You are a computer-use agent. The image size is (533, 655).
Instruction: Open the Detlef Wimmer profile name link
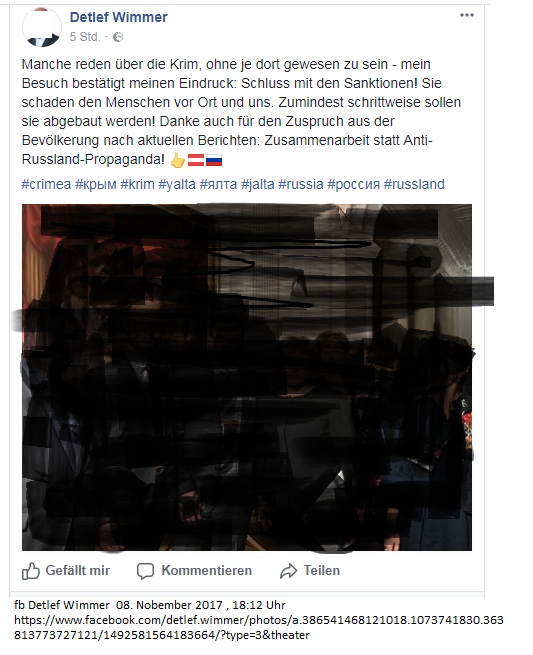point(119,17)
